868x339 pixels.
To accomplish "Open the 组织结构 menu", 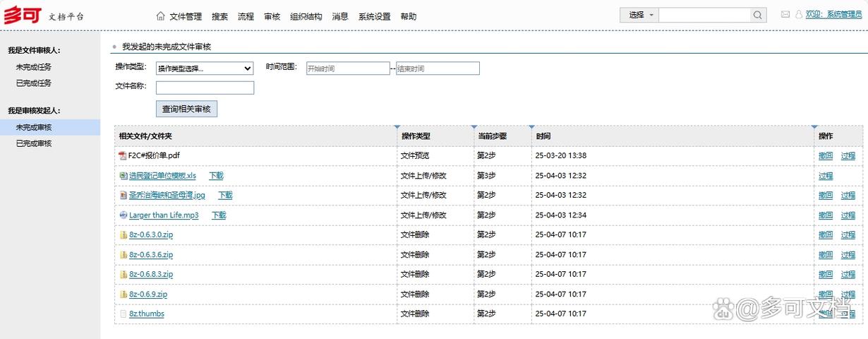I will pos(306,16).
